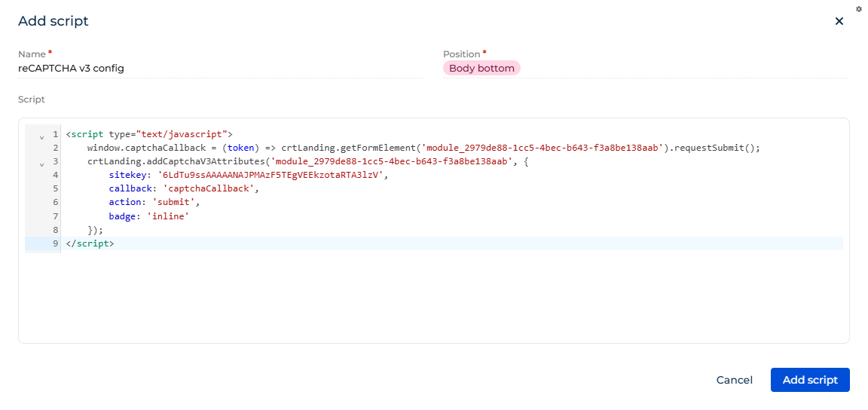Click line number 5 in the gutter

click(55, 189)
